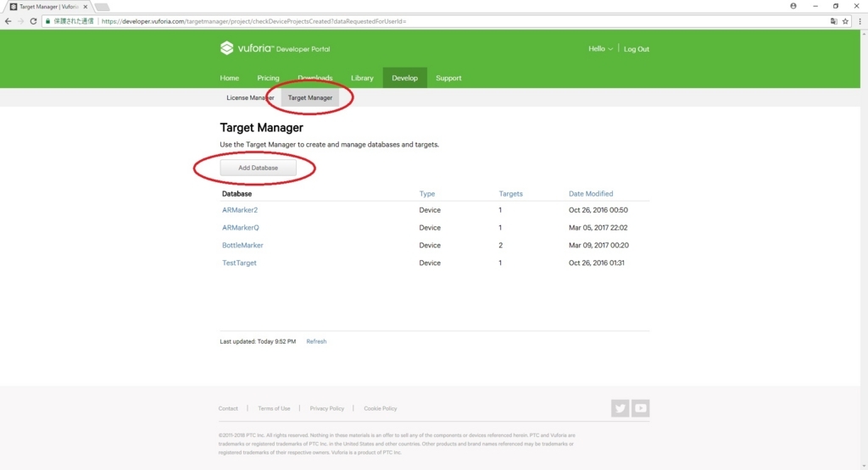868x470 pixels.
Task: Select the Develop menu item
Action: (404, 78)
